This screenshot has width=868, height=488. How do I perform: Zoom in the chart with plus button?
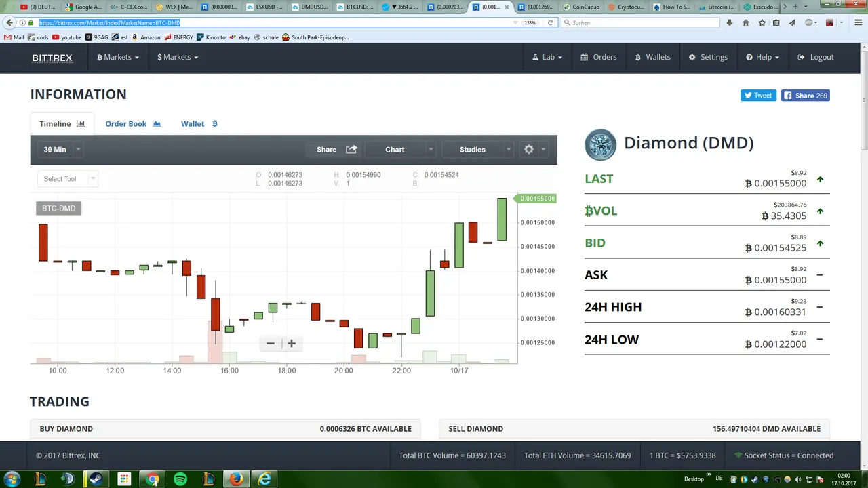pyautogui.click(x=292, y=343)
